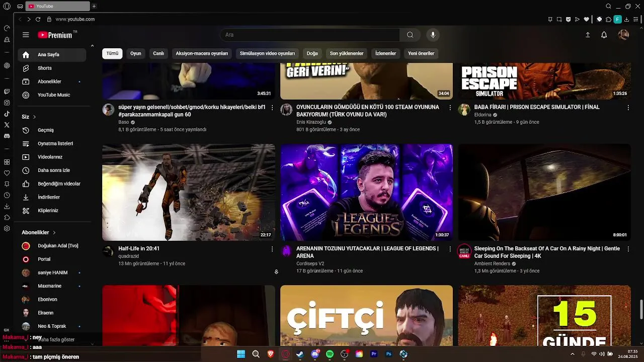
Task: Open X (Twitter) in Opera sidebar
Action: [x=7, y=125]
